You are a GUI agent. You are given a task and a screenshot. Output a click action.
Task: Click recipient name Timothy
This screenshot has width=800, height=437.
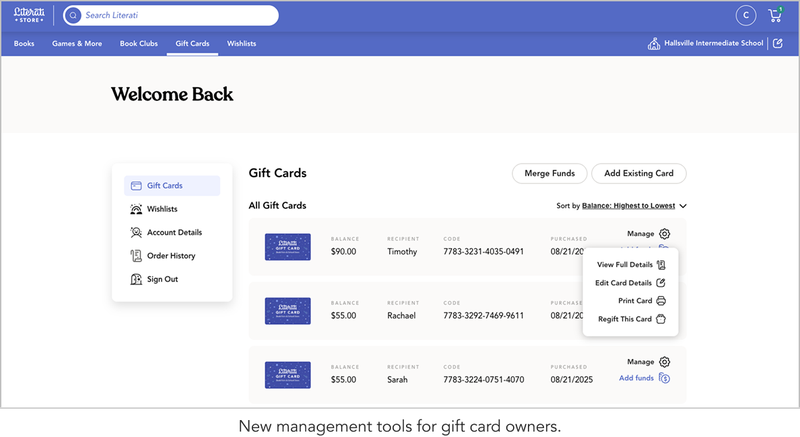[402, 252]
